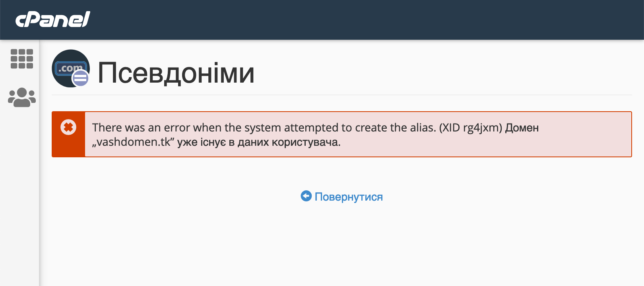Select the Псевдоніми page heading
Image resolution: width=644 pixels, height=286 pixels.
(176, 73)
